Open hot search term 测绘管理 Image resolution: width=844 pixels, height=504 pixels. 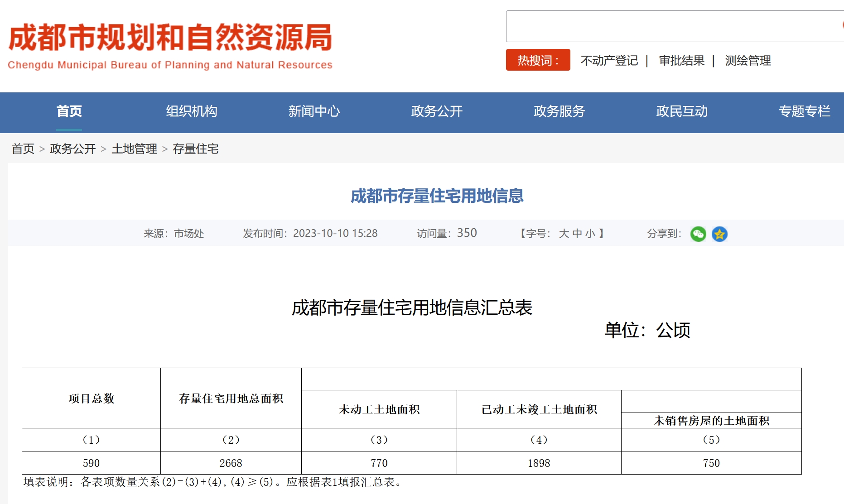click(x=748, y=61)
